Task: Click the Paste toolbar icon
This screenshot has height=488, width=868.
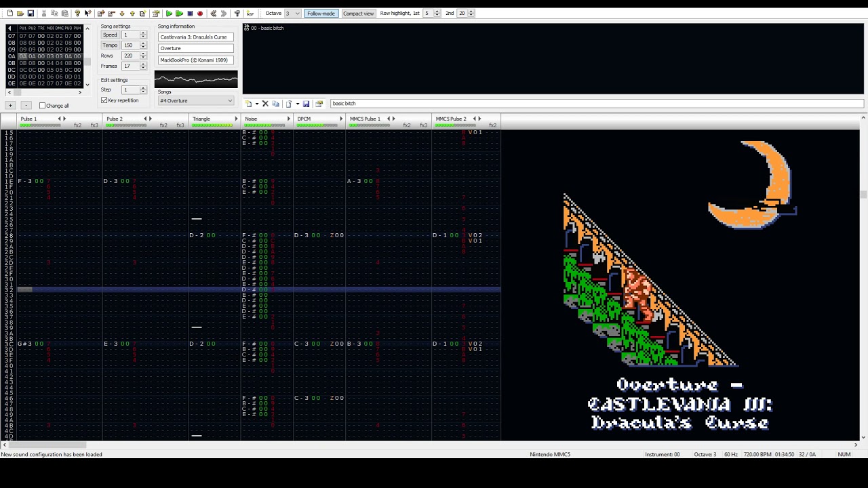Action: pyautogui.click(x=64, y=14)
